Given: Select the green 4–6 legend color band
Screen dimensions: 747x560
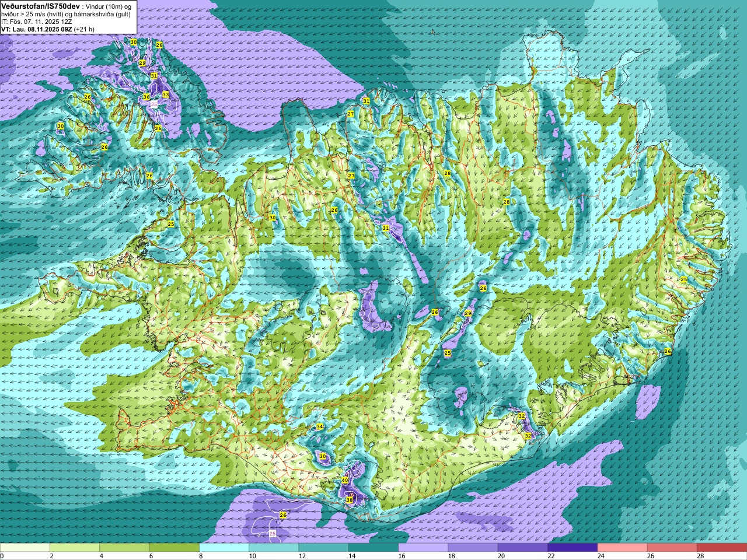Looking at the screenshot, I should pyautogui.click(x=124, y=548).
